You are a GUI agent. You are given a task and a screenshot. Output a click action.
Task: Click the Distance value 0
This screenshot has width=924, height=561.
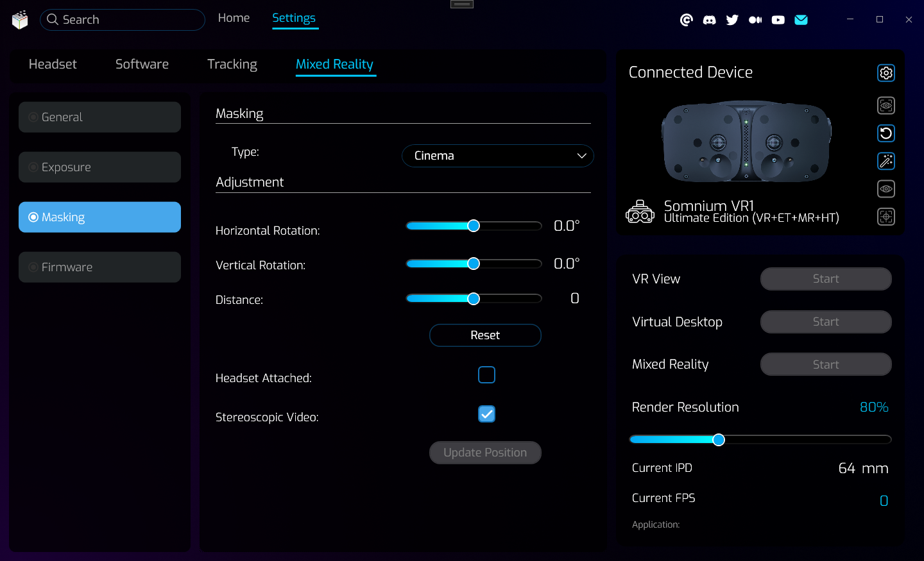[x=575, y=298]
